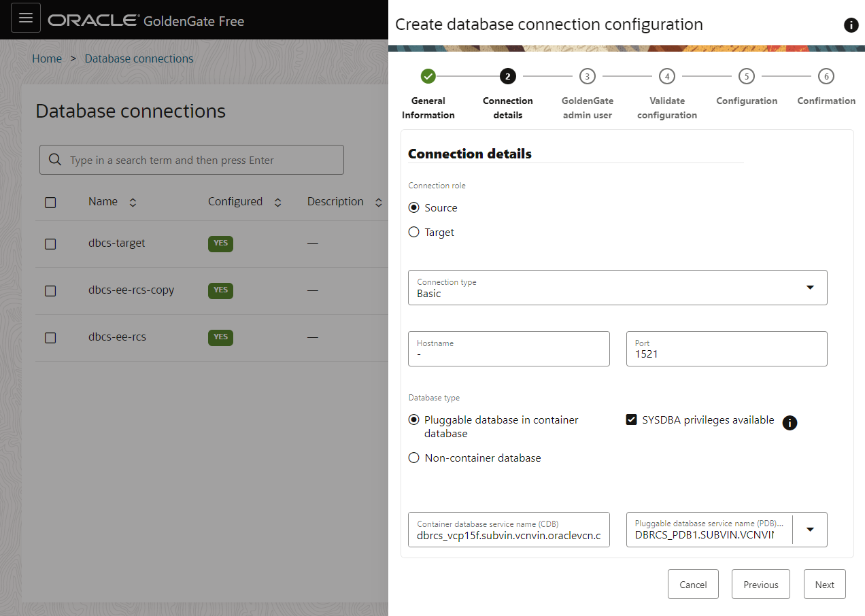Jump to step 5 Configuration

coord(746,76)
